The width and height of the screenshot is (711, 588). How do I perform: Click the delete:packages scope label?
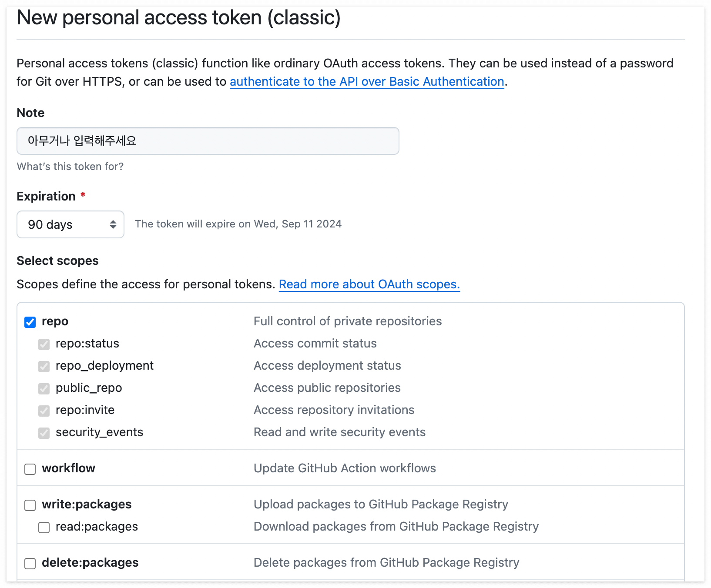coord(90,563)
